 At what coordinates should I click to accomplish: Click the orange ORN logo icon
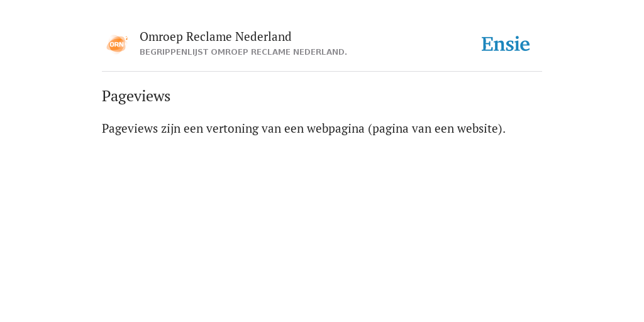[117, 44]
